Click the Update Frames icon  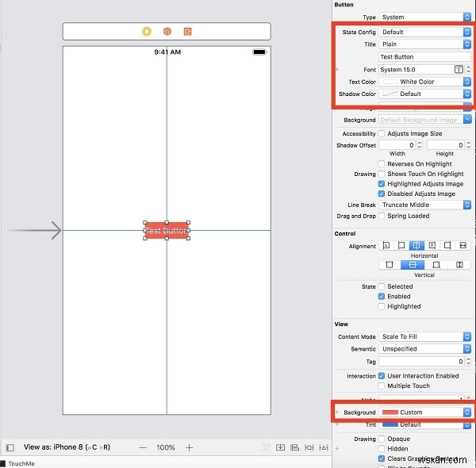[x=266, y=447]
